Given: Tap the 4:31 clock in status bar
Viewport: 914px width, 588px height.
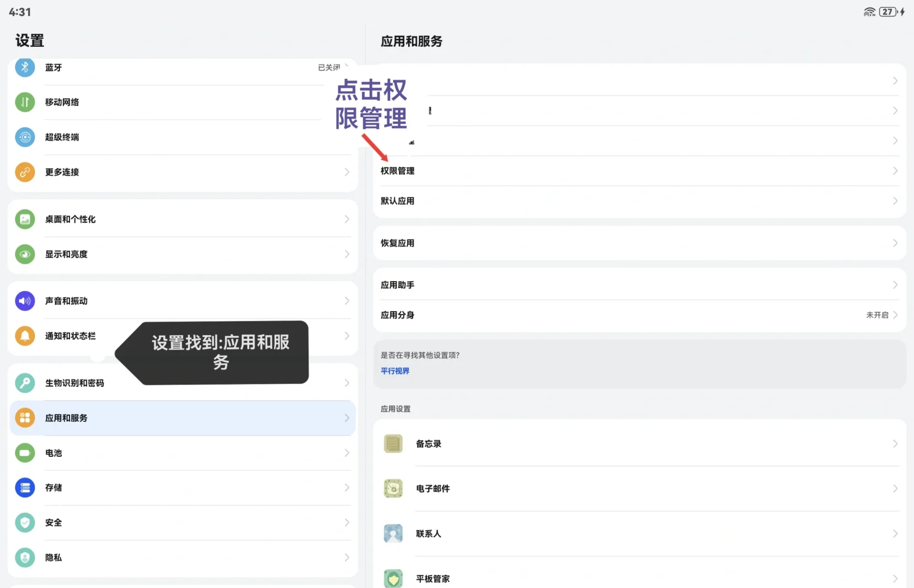Looking at the screenshot, I should pos(20,12).
